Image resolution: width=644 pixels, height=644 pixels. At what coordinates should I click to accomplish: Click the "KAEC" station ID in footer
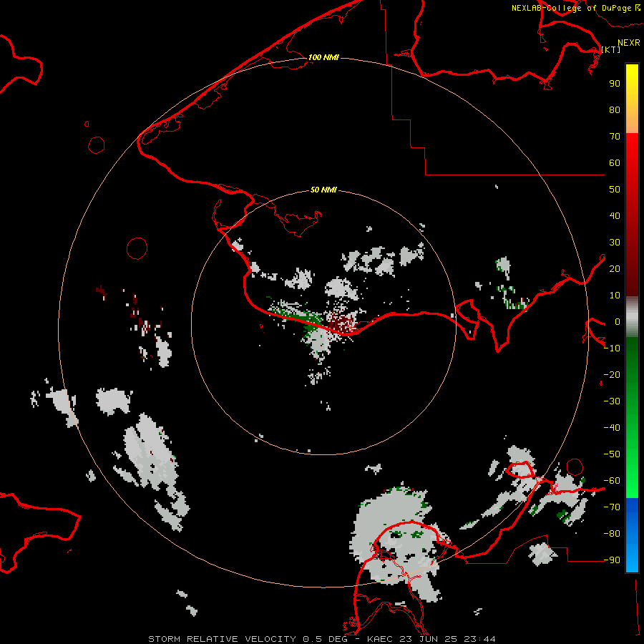(381, 639)
